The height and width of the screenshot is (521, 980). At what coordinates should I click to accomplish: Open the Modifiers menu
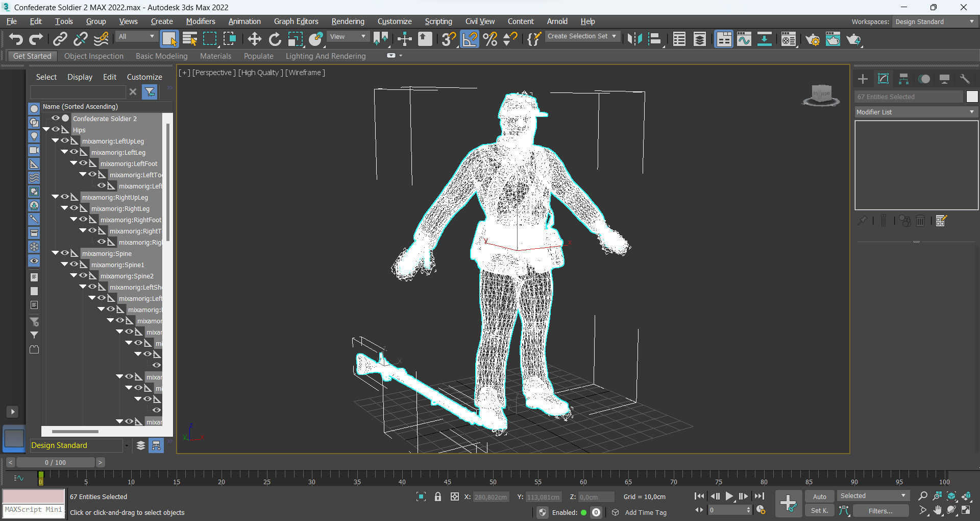201,21
